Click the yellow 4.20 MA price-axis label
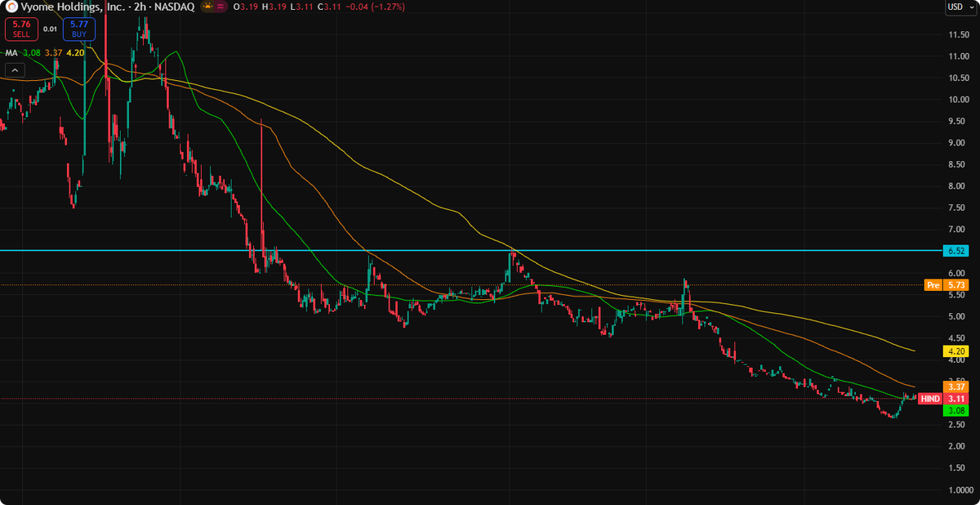Image resolution: width=980 pixels, height=505 pixels. [955, 351]
